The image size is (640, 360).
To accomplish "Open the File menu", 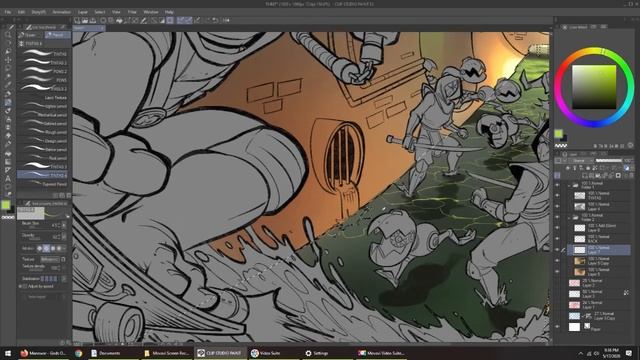I will [x=8, y=12].
